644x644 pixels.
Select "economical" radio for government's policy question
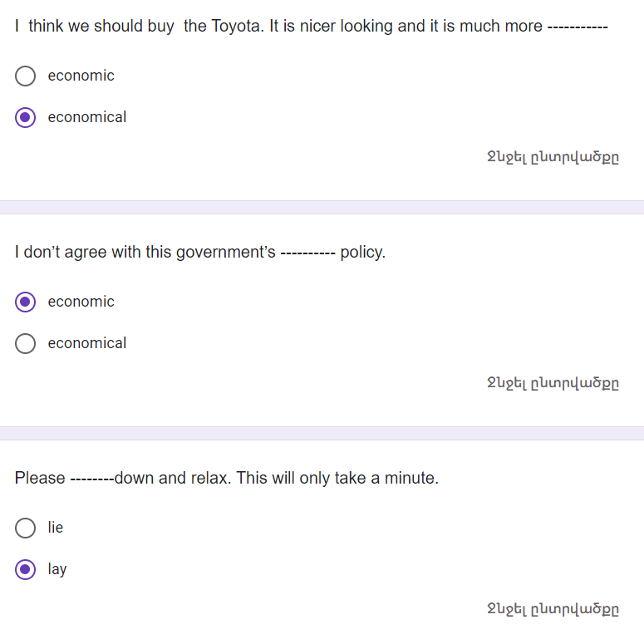(26, 343)
